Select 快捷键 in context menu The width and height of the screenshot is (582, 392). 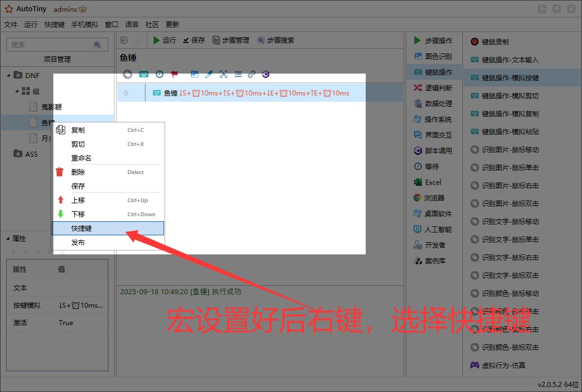click(x=108, y=229)
